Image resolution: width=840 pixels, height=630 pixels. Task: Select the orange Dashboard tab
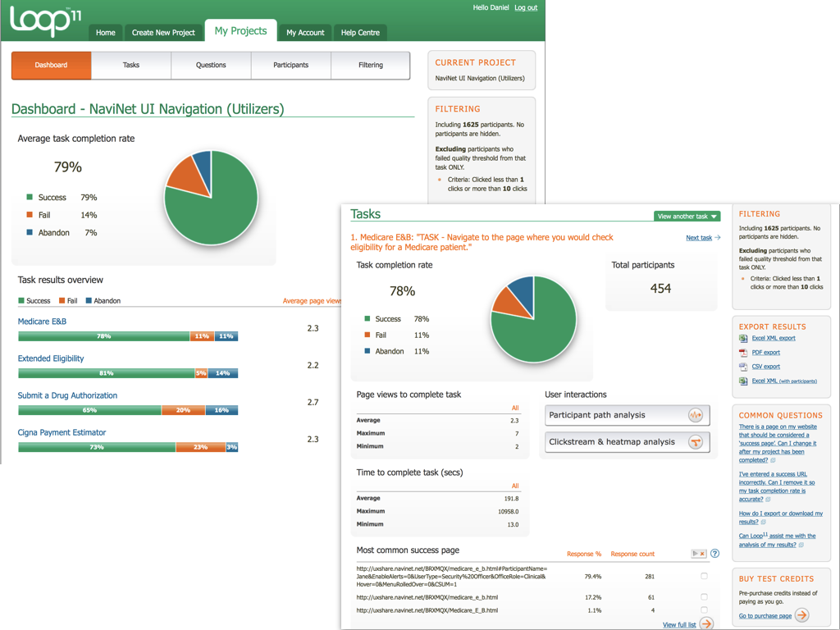(52, 66)
